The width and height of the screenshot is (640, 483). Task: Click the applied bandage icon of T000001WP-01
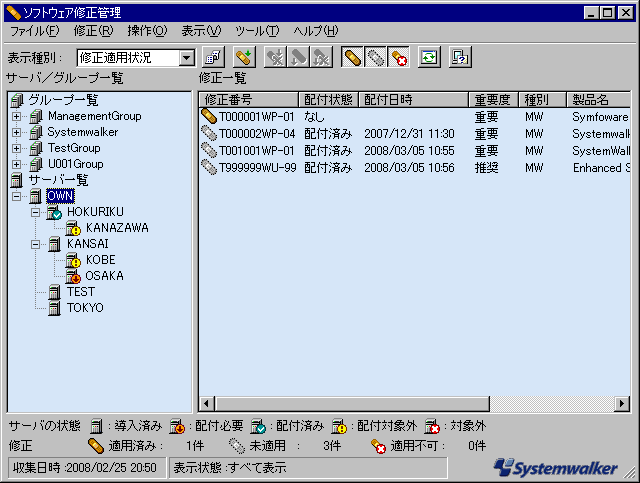tap(209, 117)
